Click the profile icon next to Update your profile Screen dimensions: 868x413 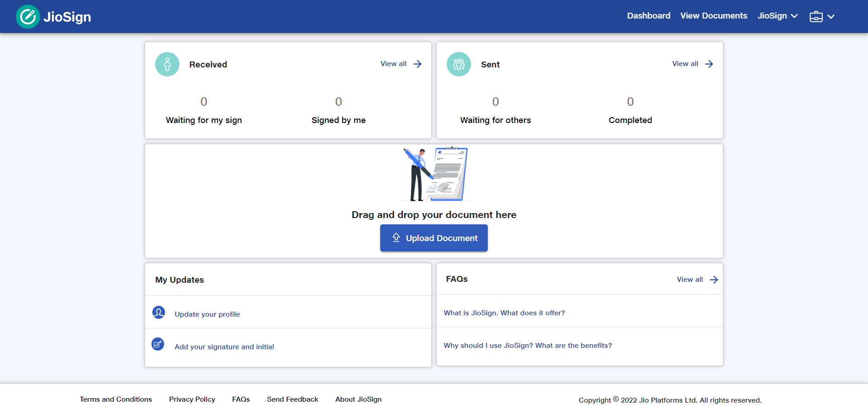point(159,312)
